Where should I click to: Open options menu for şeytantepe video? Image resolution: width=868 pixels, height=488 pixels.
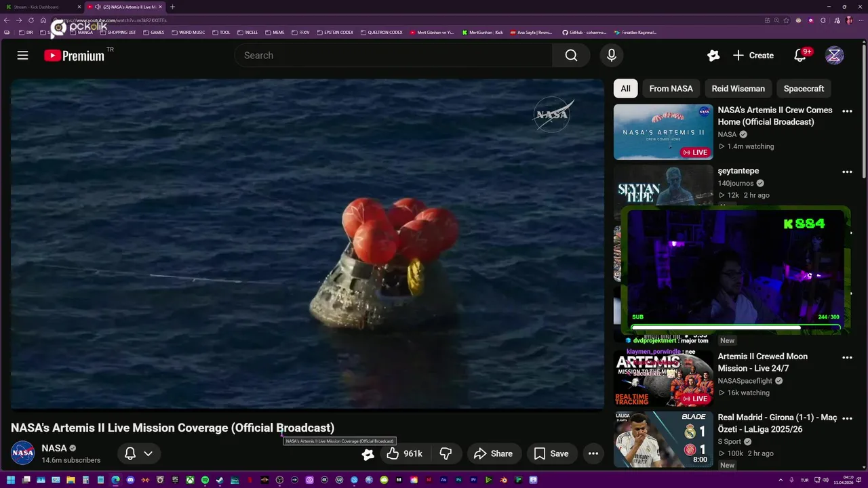847,172
